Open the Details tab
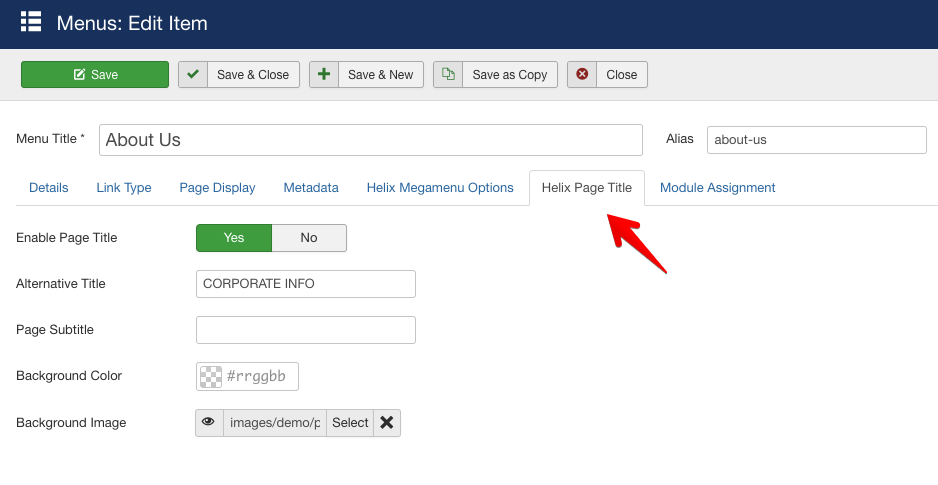The image size is (938, 485). tap(49, 188)
